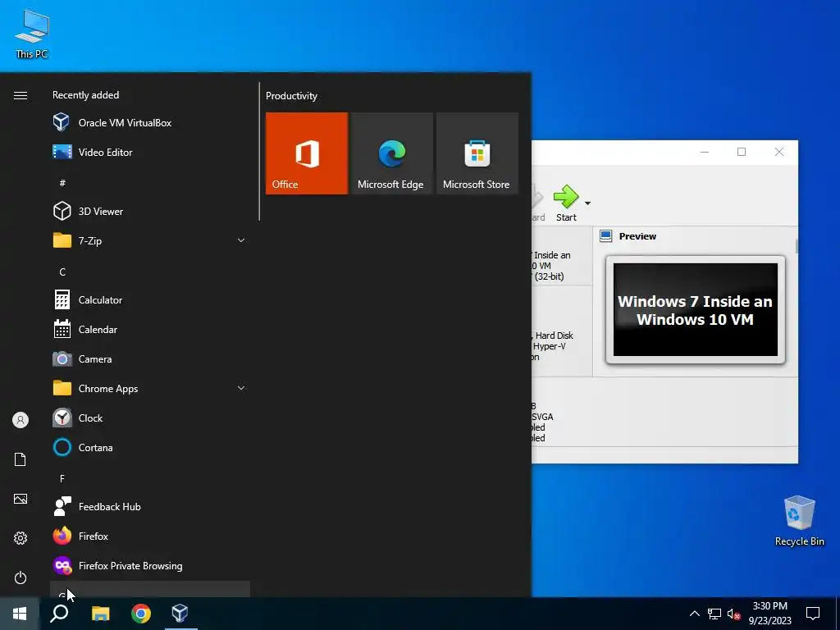The width and height of the screenshot is (840, 630).
Task: Click the VirtualBox VM preview thumbnail
Action: click(x=696, y=309)
